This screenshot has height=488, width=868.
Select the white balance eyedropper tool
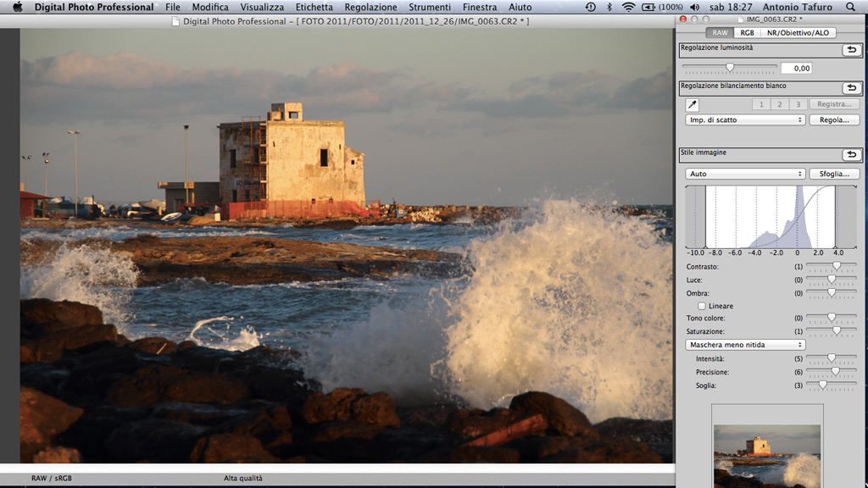coord(692,104)
